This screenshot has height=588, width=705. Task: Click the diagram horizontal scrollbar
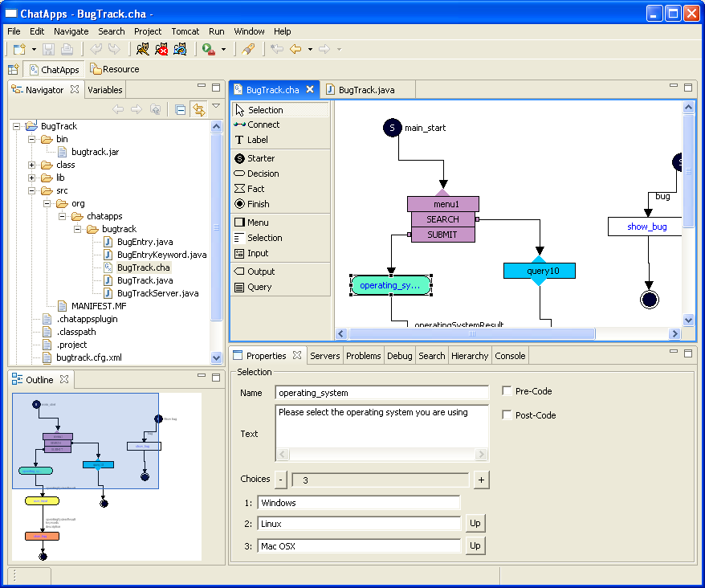[x=472, y=333]
